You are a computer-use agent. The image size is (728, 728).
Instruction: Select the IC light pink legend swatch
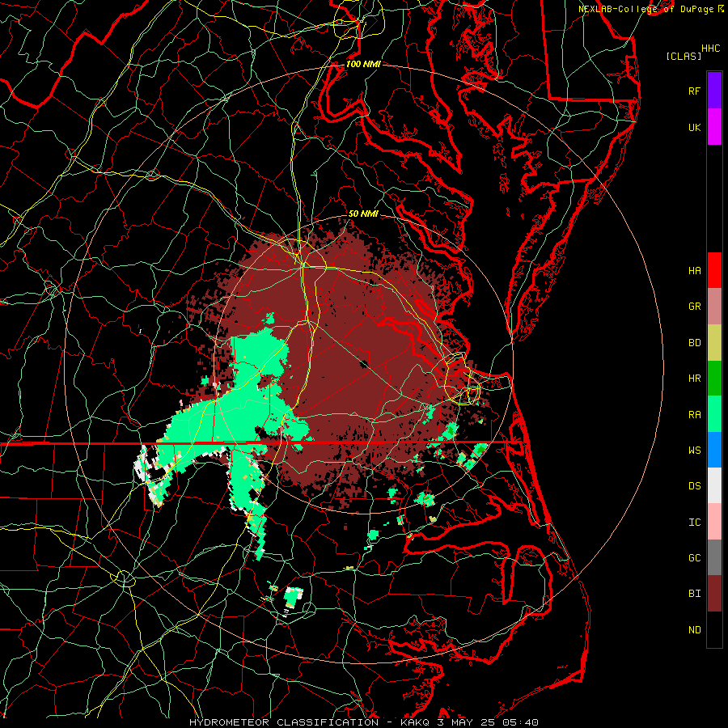tap(714, 522)
